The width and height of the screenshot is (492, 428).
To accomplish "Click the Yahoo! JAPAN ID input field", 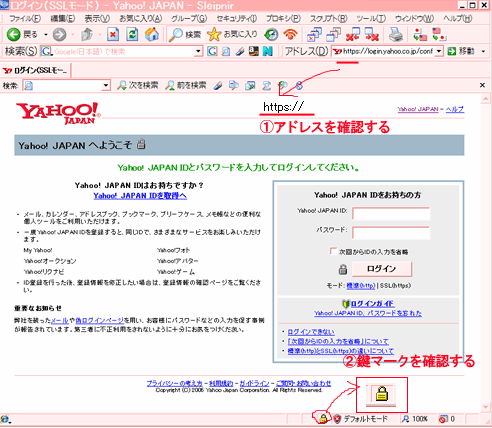I will point(391,214).
